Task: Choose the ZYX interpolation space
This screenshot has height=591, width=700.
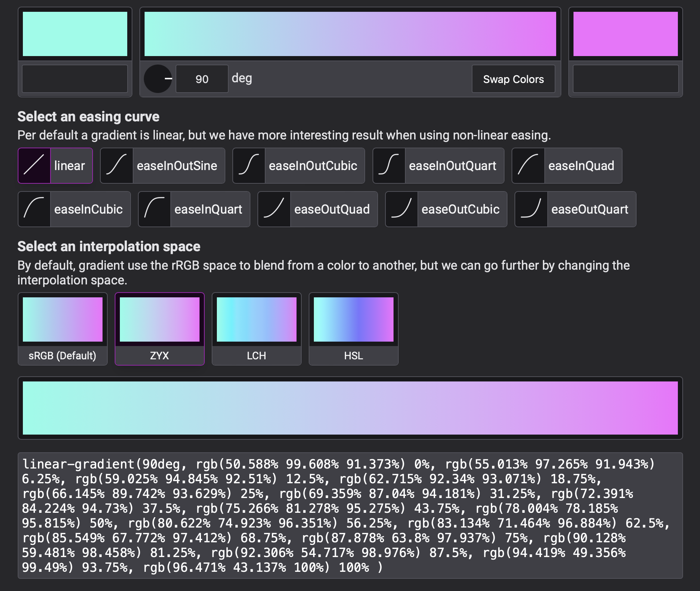Action: coord(160,329)
